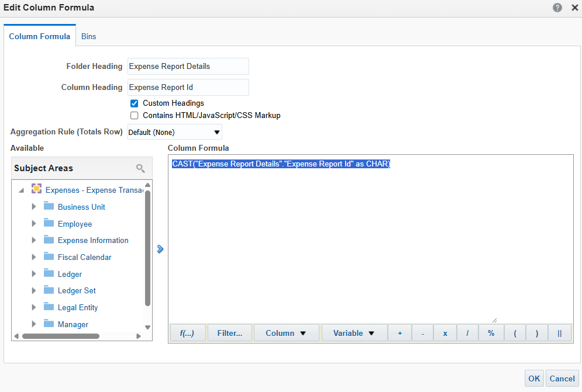582x392 pixels.
Task: Select the Ledger Set tree item
Action: pyautogui.click(x=77, y=291)
